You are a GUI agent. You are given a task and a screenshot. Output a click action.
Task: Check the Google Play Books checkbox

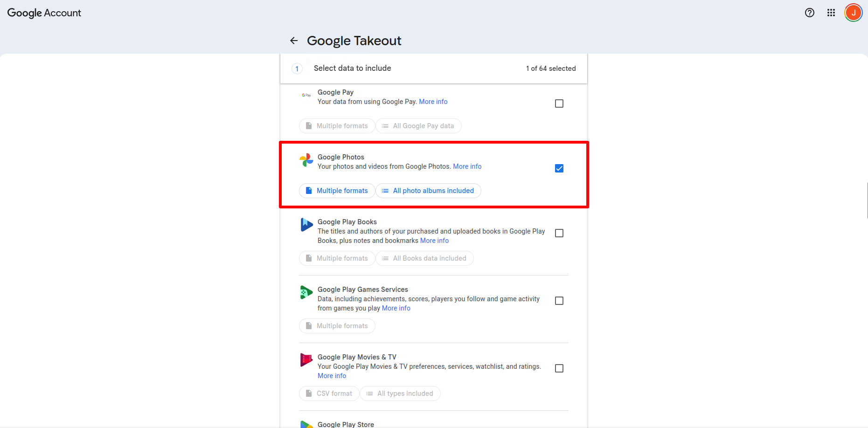(559, 233)
